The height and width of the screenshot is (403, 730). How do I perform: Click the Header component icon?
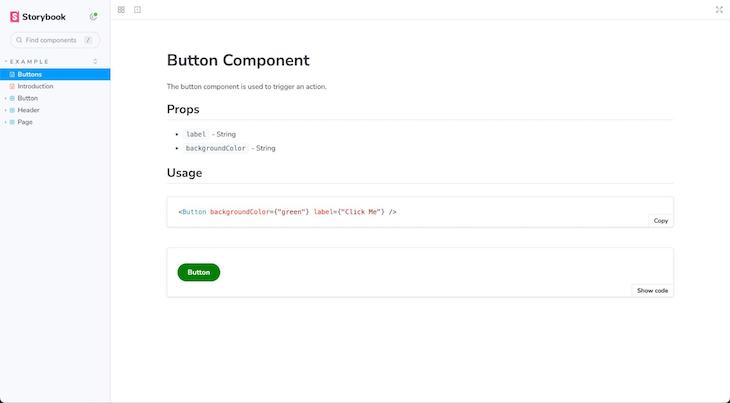click(x=12, y=110)
